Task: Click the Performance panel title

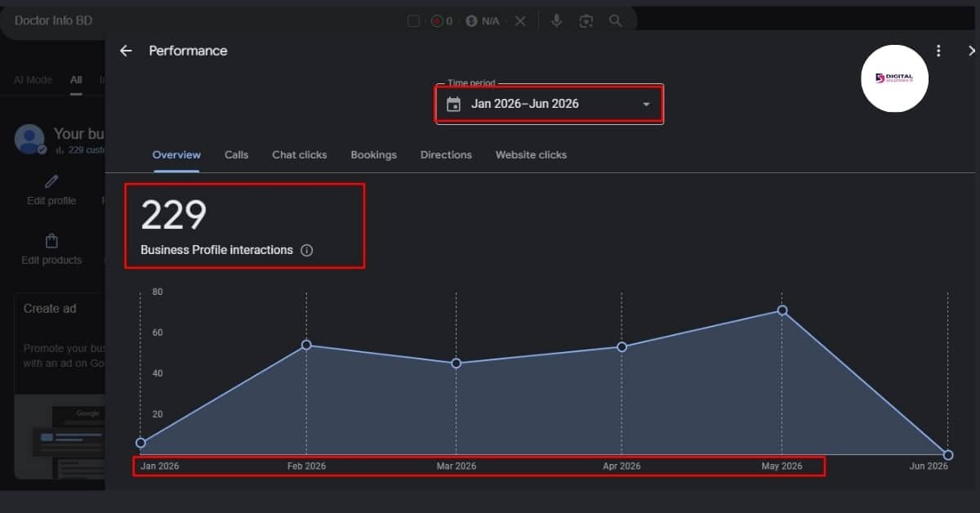Action: point(188,51)
